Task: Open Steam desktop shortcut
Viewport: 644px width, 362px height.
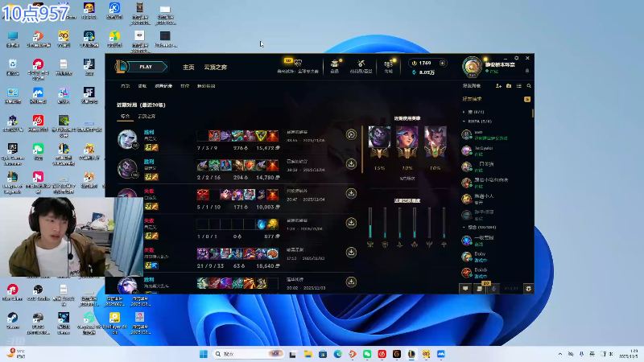Action: coord(12,320)
